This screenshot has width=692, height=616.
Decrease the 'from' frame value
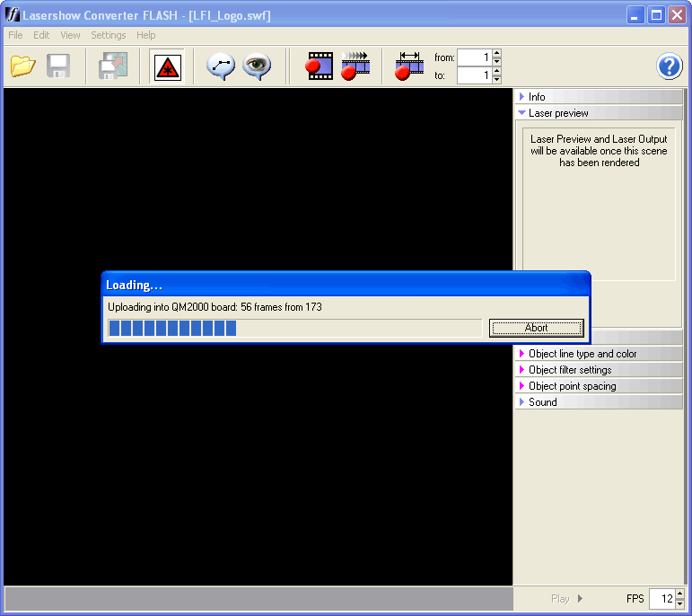[x=497, y=62]
